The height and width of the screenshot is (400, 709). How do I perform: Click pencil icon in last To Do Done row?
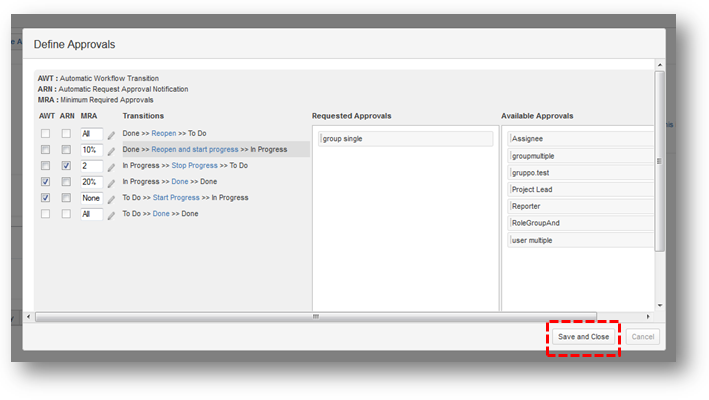click(x=111, y=214)
